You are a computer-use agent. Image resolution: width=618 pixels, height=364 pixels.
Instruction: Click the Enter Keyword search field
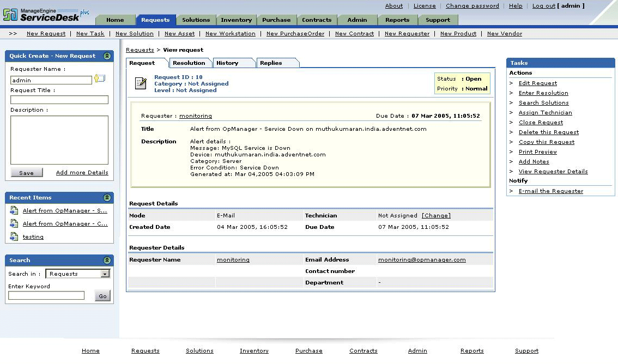pyautogui.click(x=46, y=295)
